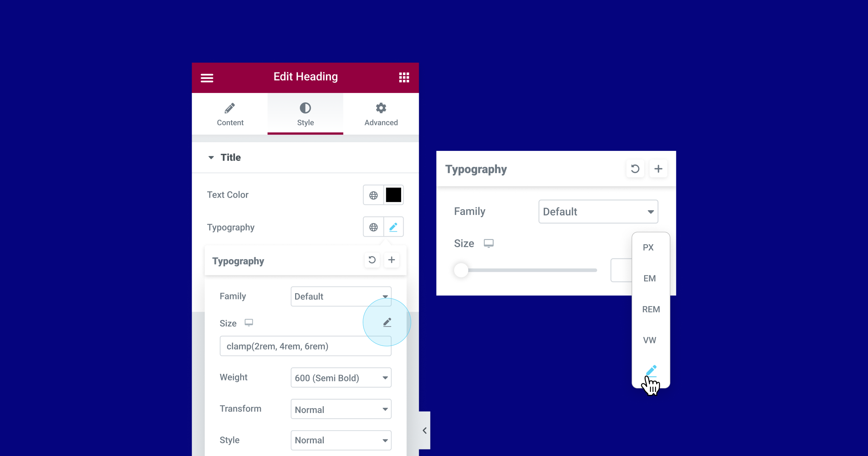This screenshot has height=456, width=868.
Task: Click the pencil icon next to Size field
Action: 387,323
